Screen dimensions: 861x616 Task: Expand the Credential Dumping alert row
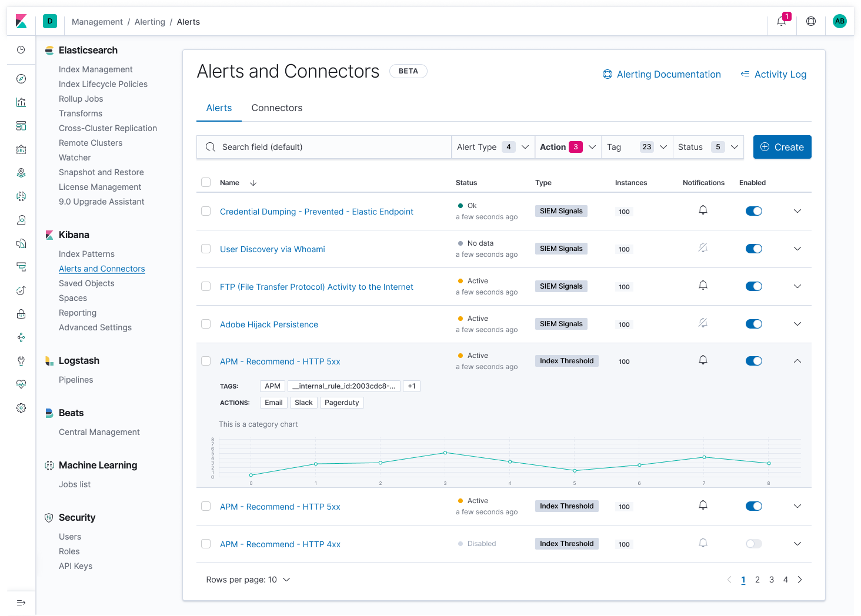pyautogui.click(x=797, y=211)
